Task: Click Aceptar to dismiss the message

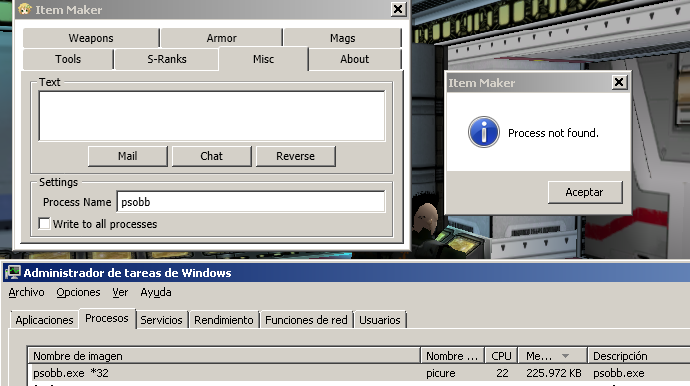Action: tap(585, 192)
